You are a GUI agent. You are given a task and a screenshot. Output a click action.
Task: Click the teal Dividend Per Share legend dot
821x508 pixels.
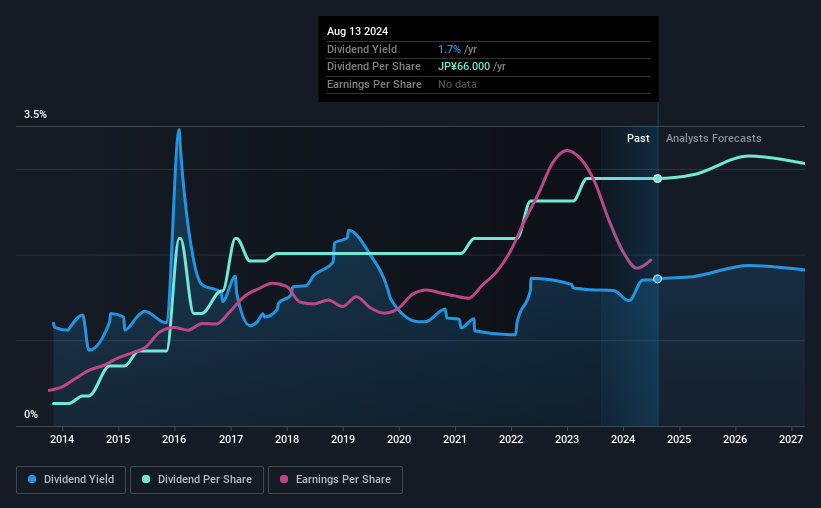(x=146, y=479)
